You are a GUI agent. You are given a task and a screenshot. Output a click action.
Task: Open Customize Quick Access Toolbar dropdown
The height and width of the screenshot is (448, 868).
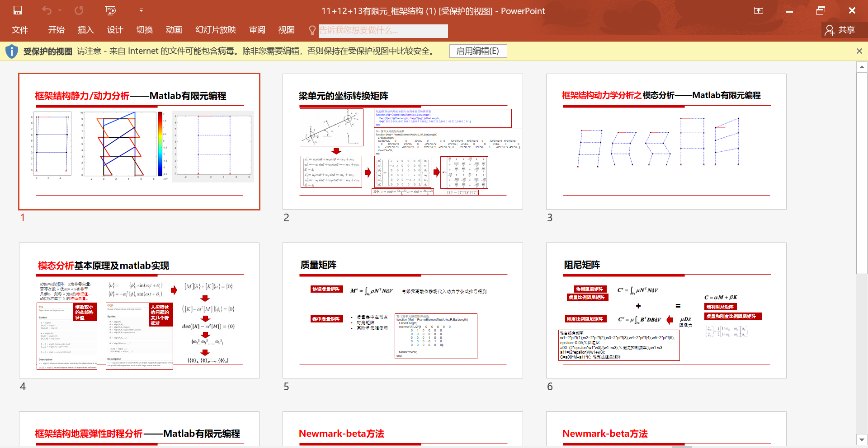(x=141, y=10)
